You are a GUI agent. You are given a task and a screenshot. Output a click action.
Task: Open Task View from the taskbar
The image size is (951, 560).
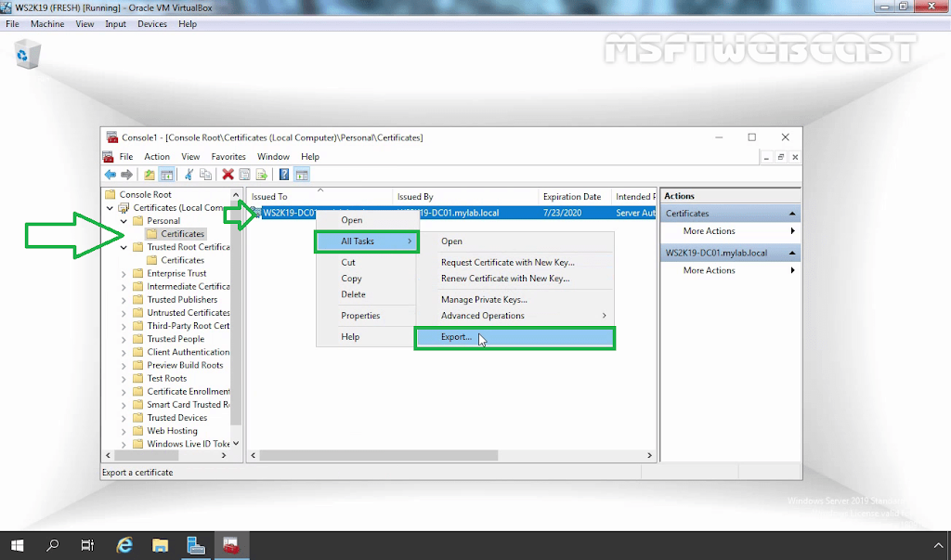coord(88,545)
